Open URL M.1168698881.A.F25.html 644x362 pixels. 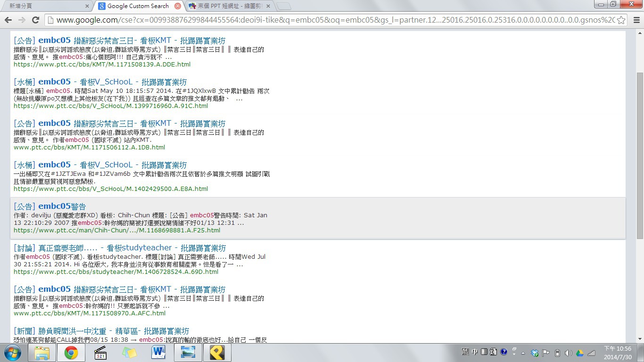pos(117,230)
